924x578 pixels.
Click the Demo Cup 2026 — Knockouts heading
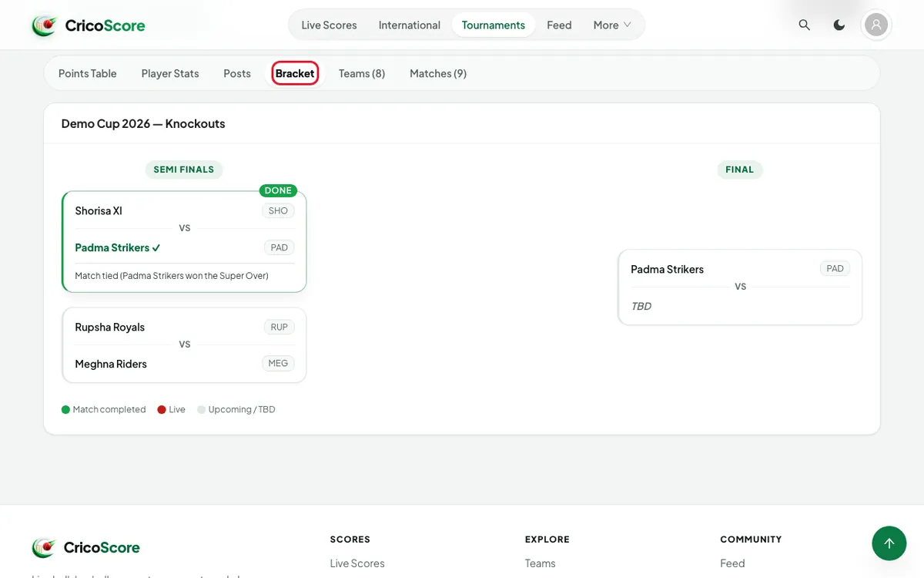point(143,123)
